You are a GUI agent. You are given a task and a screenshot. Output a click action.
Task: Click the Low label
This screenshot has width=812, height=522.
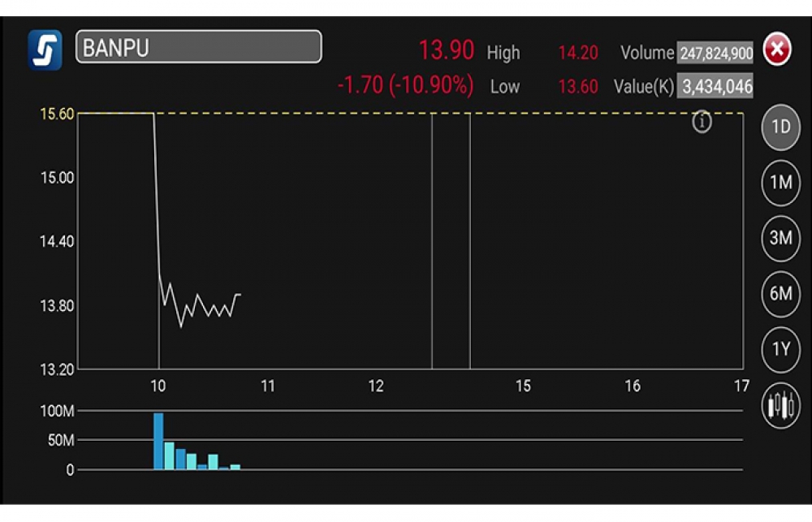pos(505,87)
